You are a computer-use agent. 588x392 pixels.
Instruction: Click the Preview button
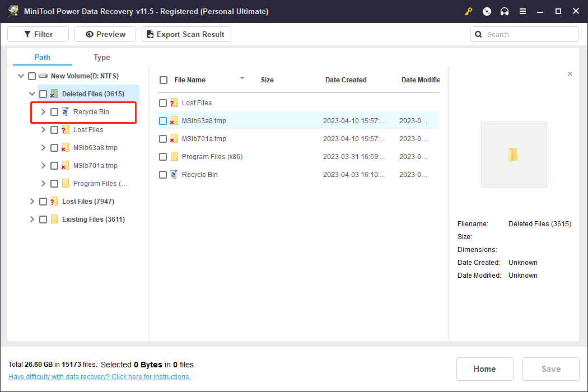105,34
